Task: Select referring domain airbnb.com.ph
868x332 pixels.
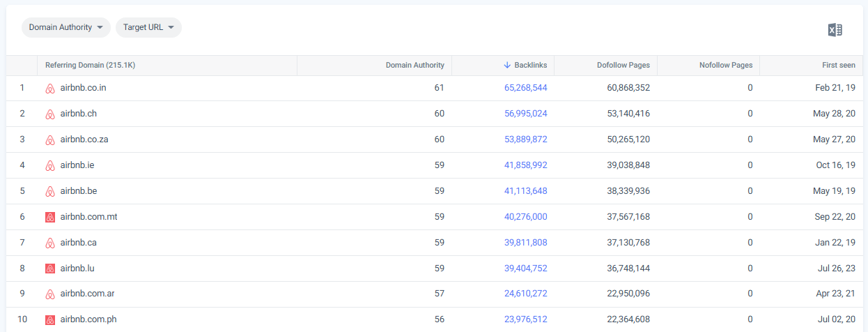Action: click(88, 319)
